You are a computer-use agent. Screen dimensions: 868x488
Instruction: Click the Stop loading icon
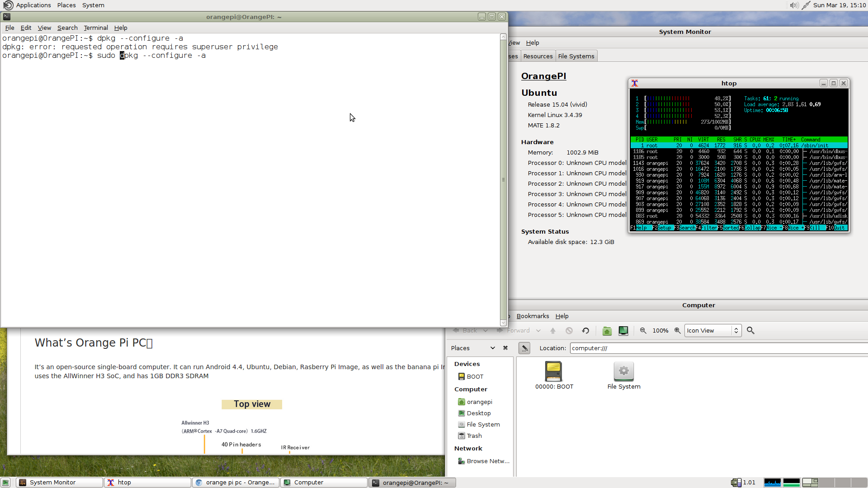click(569, 330)
